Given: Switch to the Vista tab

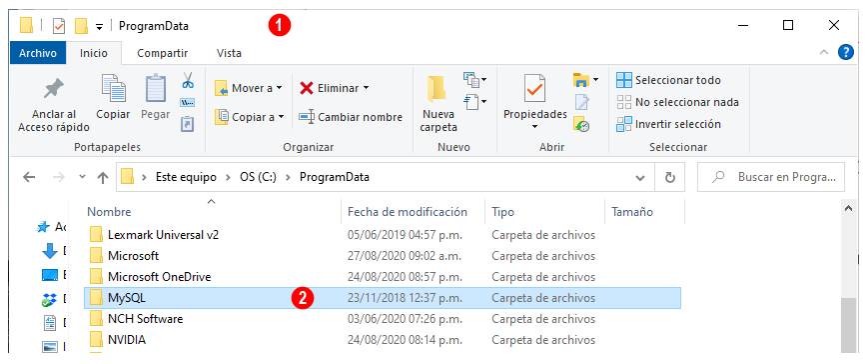Looking at the screenshot, I should (x=229, y=54).
